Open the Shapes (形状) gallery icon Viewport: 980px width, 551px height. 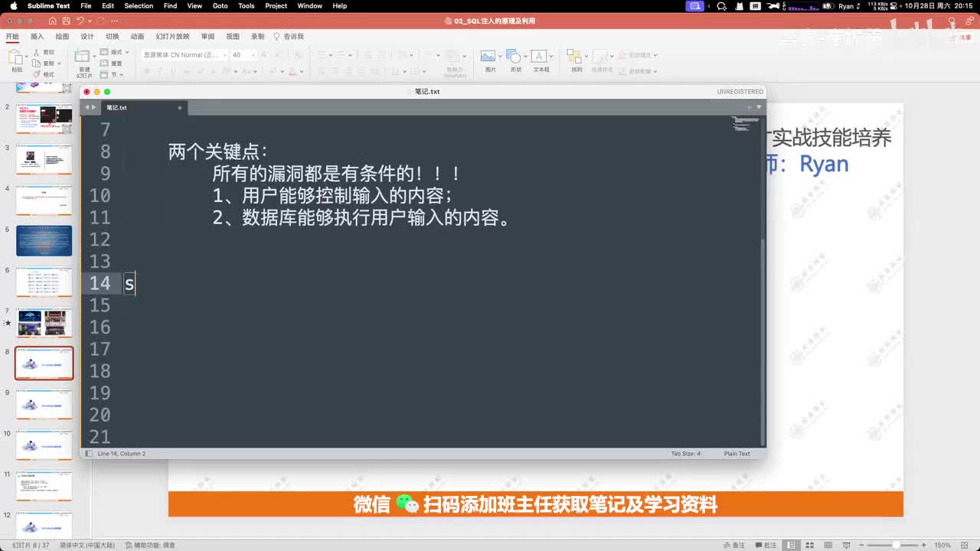tap(514, 56)
